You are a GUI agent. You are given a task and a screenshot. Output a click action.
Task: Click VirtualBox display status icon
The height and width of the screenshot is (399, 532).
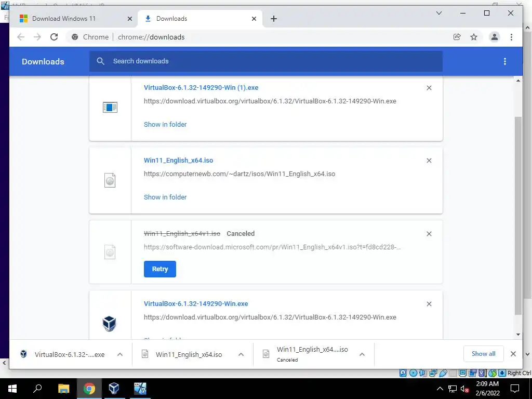462,373
